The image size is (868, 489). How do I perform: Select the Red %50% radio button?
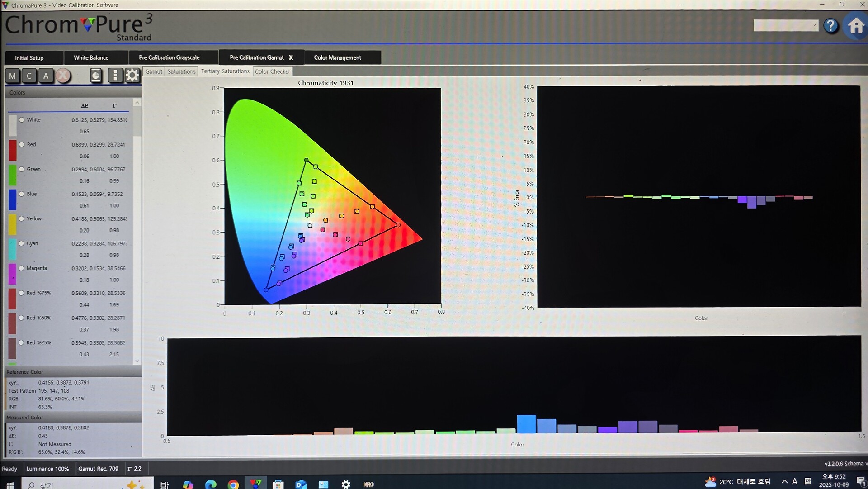[21, 318]
